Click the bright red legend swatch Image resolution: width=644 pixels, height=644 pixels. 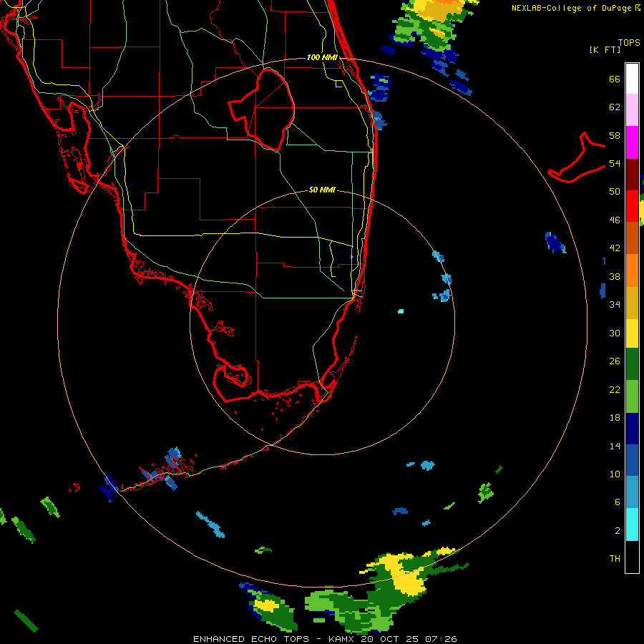pyautogui.click(x=632, y=206)
